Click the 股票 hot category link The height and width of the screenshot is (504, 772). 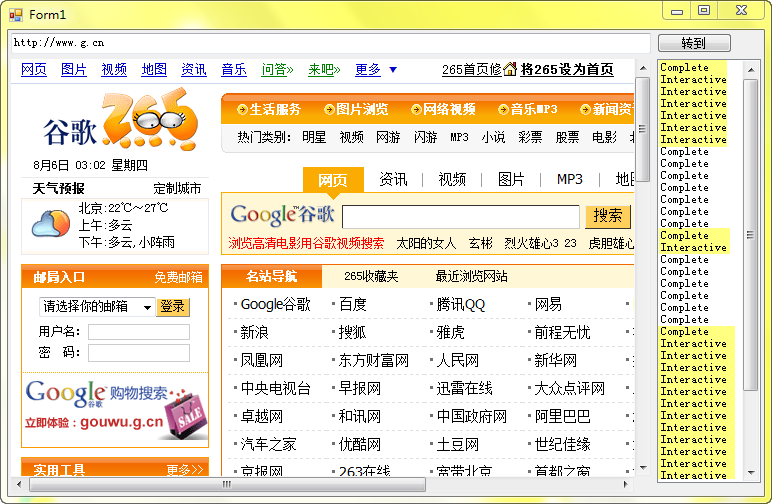[567, 137]
